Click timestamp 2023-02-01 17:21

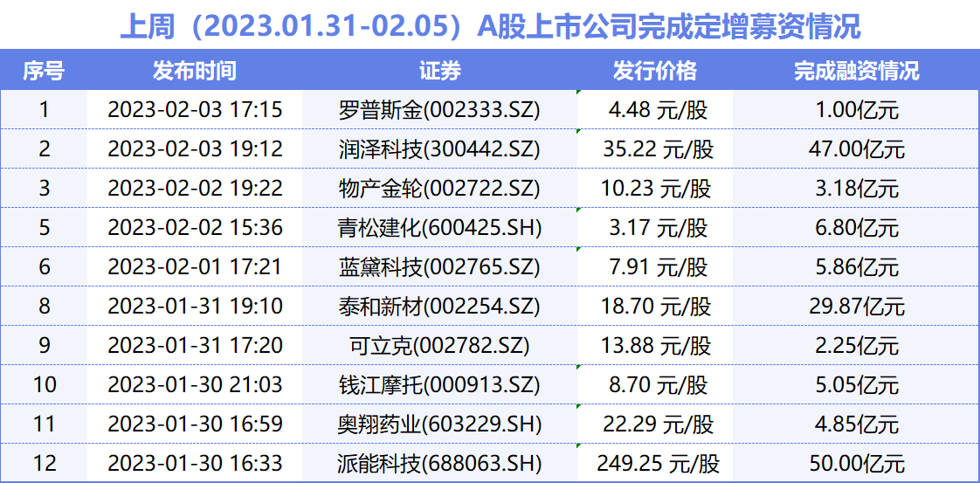pos(195,266)
